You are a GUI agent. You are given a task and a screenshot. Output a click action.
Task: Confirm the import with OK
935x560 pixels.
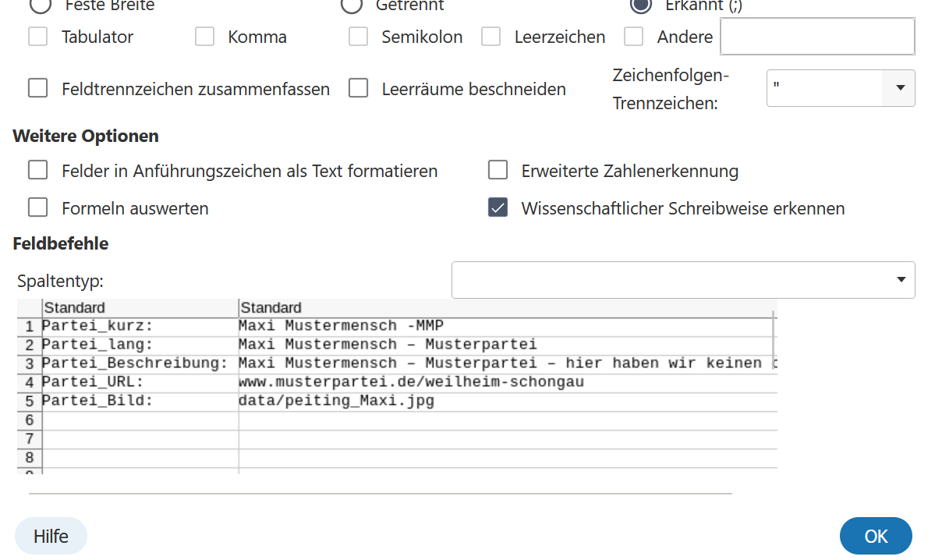[876, 537]
